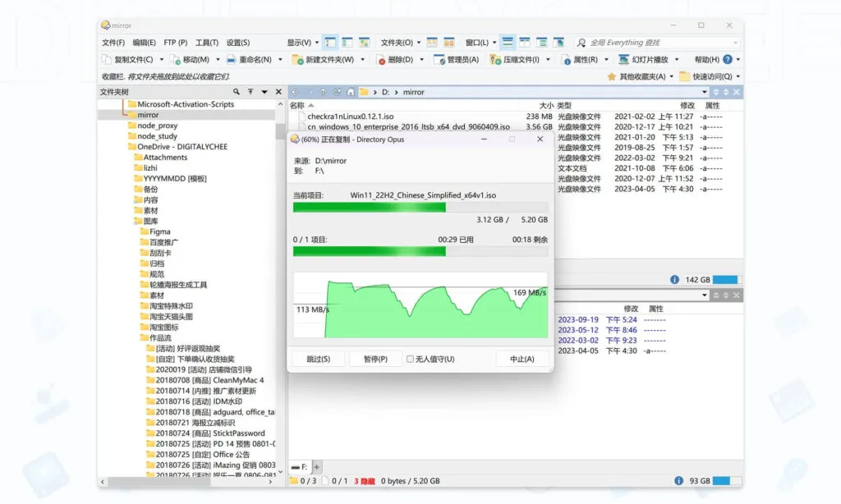Open the 文件(F) menu
The width and height of the screenshot is (841, 504).
click(113, 43)
